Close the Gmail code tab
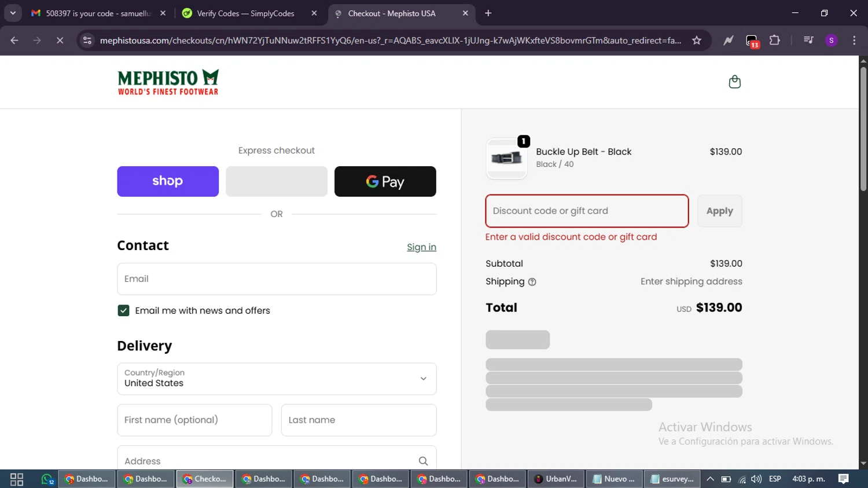This screenshot has height=488, width=868. (x=163, y=13)
